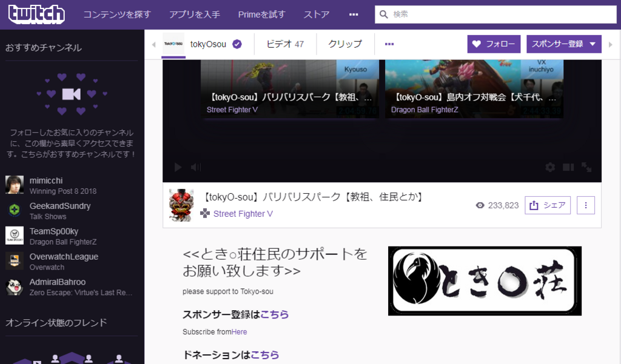The height and width of the screenshot is (364, 621).
Task: Switch to ビデオ 47 tab
Action: [x=285, y=44]
